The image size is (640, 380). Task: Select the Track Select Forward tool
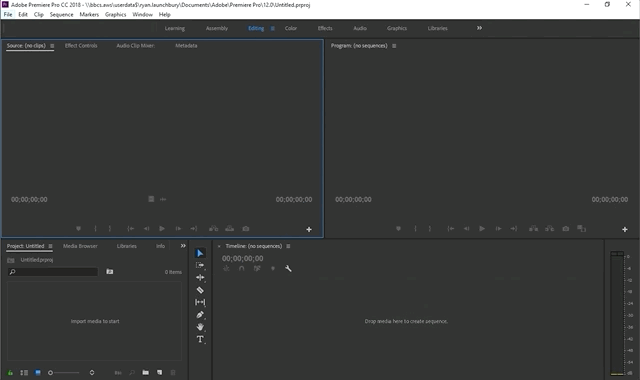point(200,265)
